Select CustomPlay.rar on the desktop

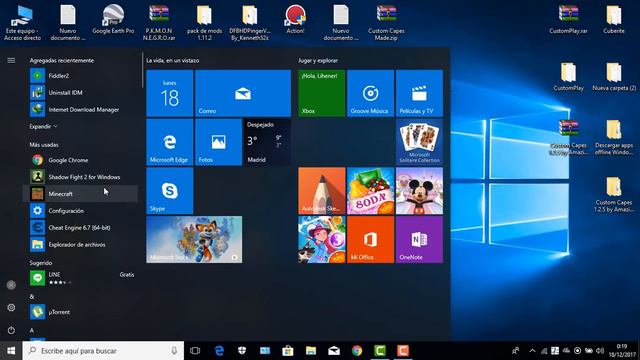tap(568, 20)
